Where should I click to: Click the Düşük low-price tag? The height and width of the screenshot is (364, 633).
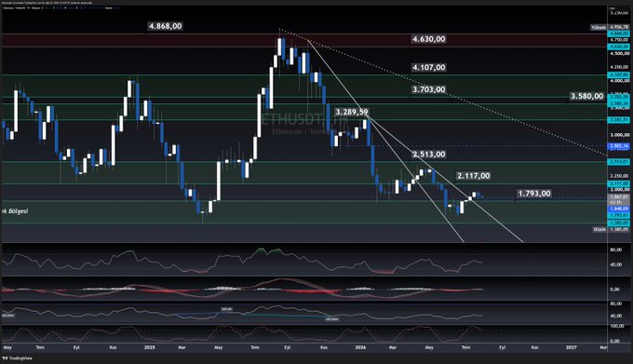599,229
